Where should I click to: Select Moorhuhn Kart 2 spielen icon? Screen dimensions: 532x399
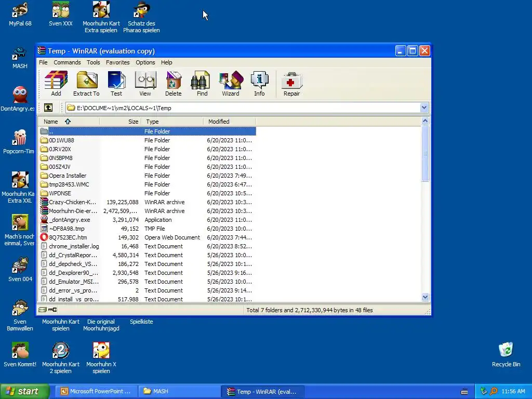click(x=61, y=358)
